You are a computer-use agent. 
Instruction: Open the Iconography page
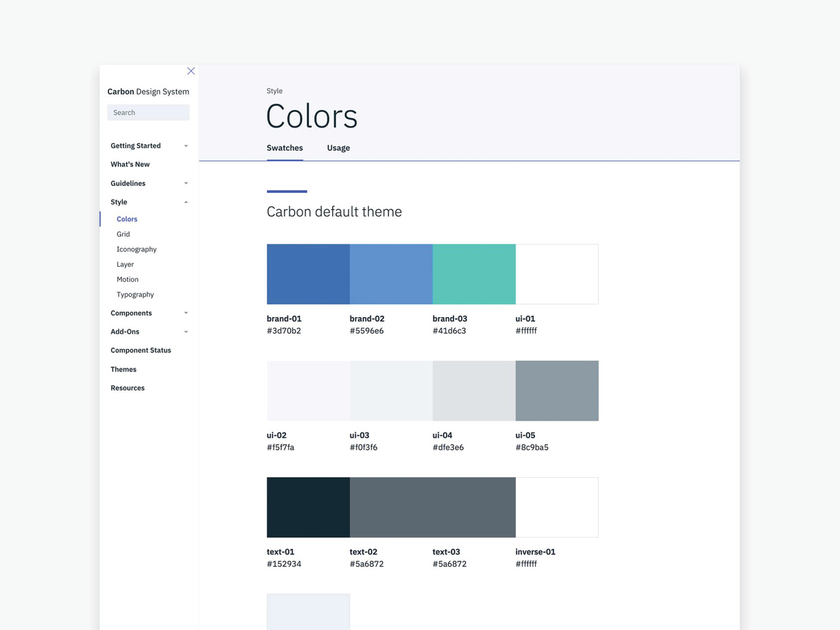click(136, 249)
